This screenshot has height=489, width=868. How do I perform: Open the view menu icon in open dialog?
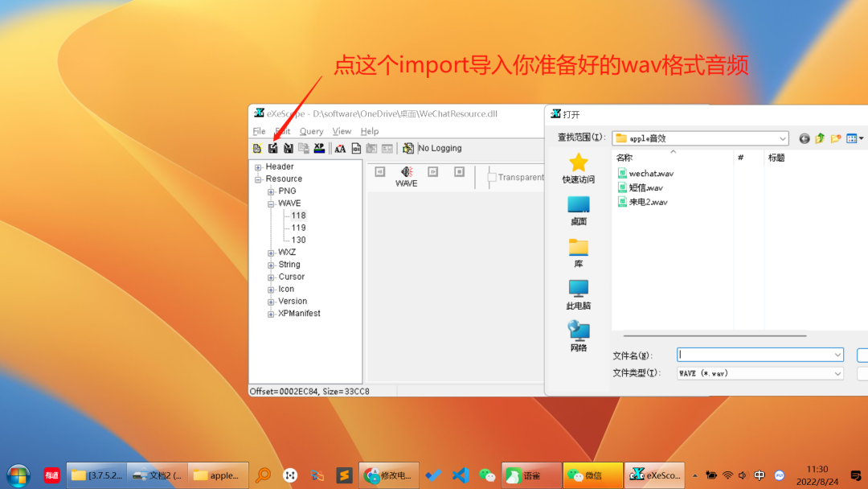pos(854,138)
